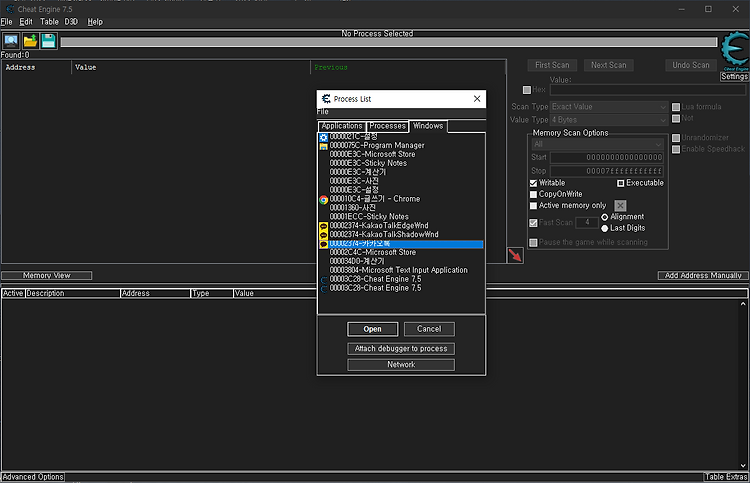This screenshot has height=483, width=750.
Task: Toggle the Fast Scan checkbox
Action: click(533, 223)
